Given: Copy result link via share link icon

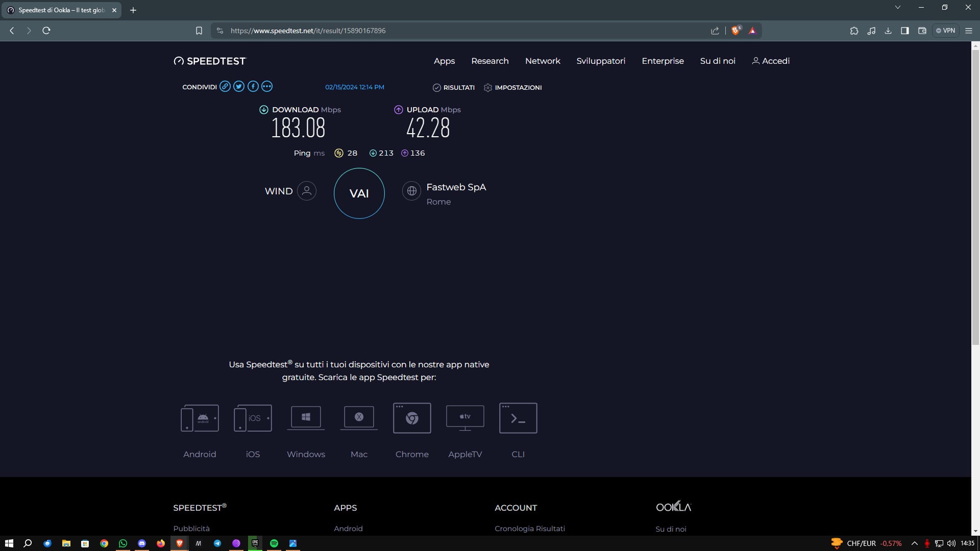Looking at the screenshot, I should click(225, 86).
